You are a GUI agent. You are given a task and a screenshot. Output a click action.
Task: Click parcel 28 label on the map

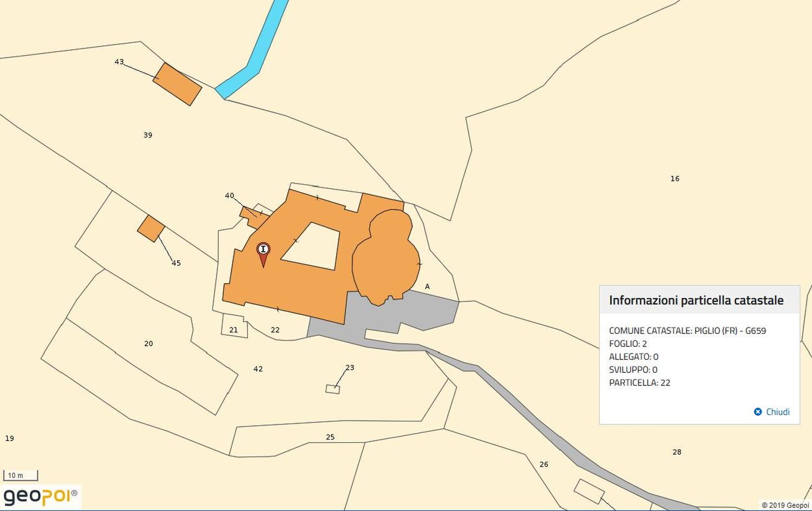(677, 452)
